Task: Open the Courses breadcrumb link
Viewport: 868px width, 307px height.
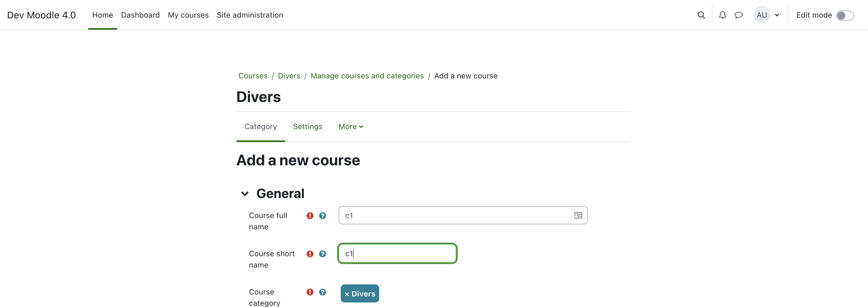Action: 253,76
